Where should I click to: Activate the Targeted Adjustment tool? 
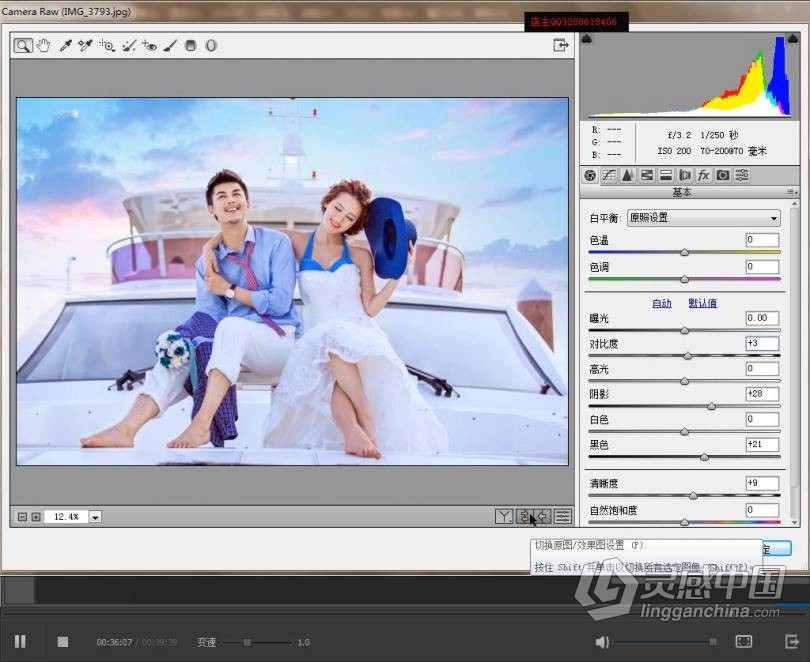point(107,45)
